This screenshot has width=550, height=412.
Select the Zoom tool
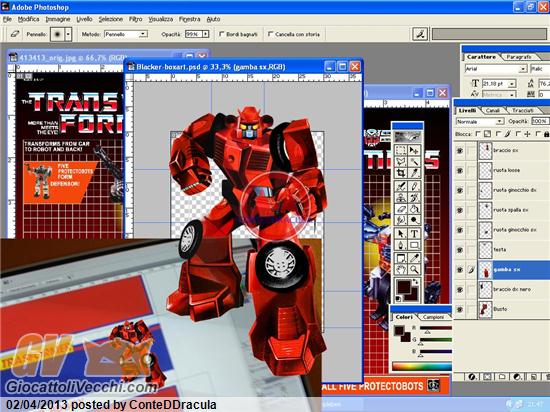point(414,270)
